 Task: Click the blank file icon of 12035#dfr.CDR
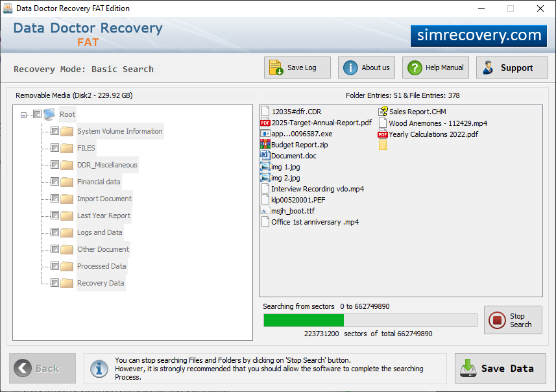[265, 112]
